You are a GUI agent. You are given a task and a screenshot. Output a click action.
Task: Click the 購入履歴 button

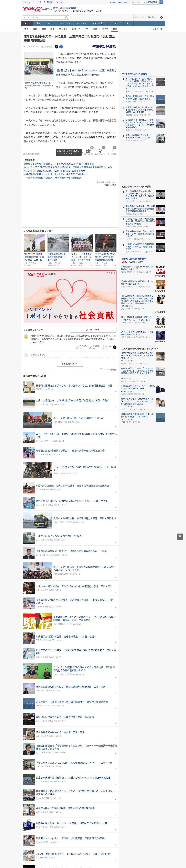pyautogui.click(x=152, y=18)
